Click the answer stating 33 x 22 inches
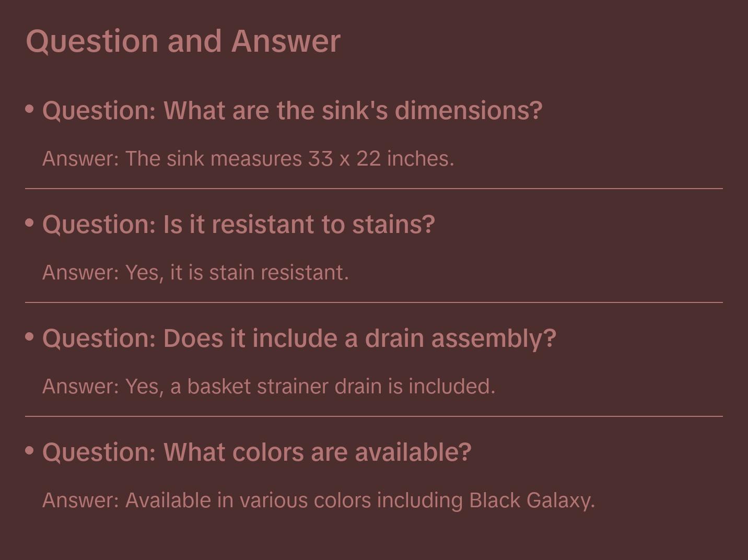 click(x=248, y=159)
